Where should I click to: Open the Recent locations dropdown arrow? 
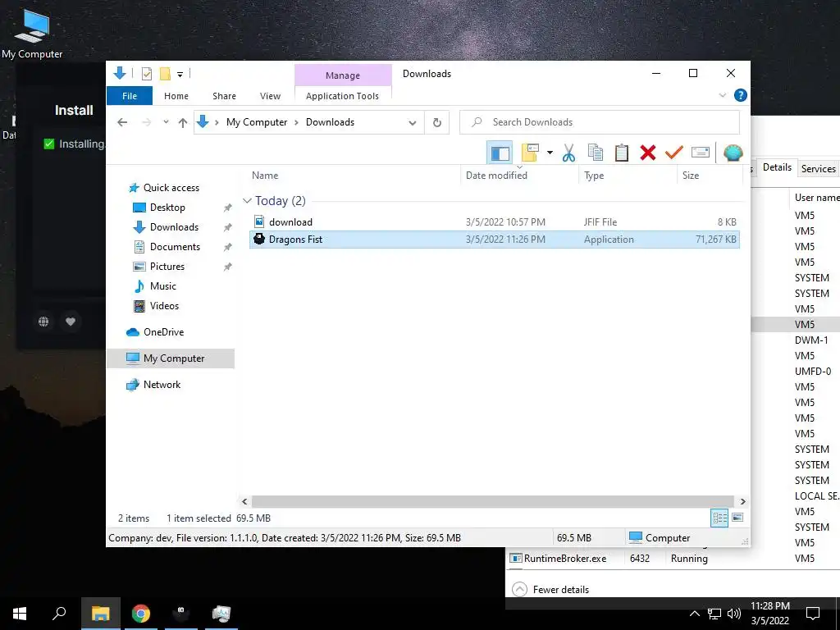[166, 122]
